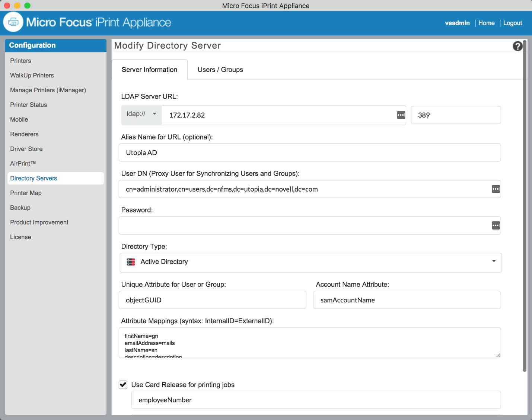The image size is (532, 420).
Task: Click the employeeNumber card release field
Action: [x=316, y=400]
